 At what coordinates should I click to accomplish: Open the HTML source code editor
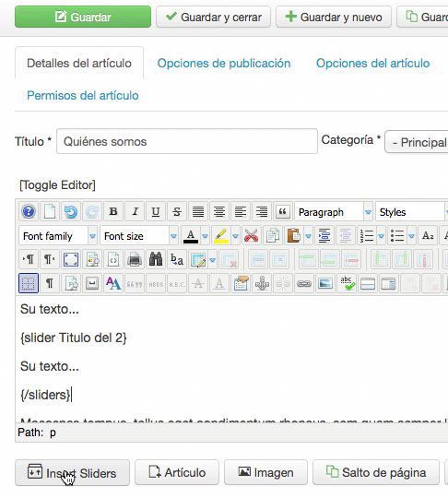[x=113, y=259]
